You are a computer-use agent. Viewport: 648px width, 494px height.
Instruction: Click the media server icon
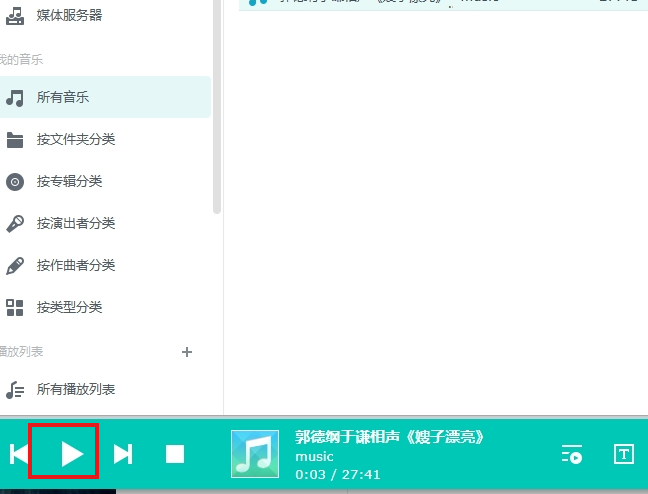pos(15,16)
